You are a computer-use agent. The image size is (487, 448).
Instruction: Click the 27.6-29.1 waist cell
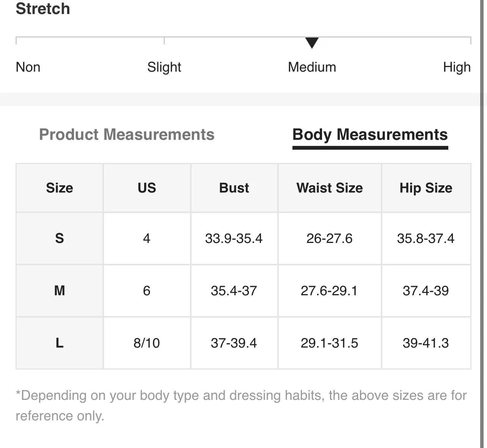click(329, 291)
